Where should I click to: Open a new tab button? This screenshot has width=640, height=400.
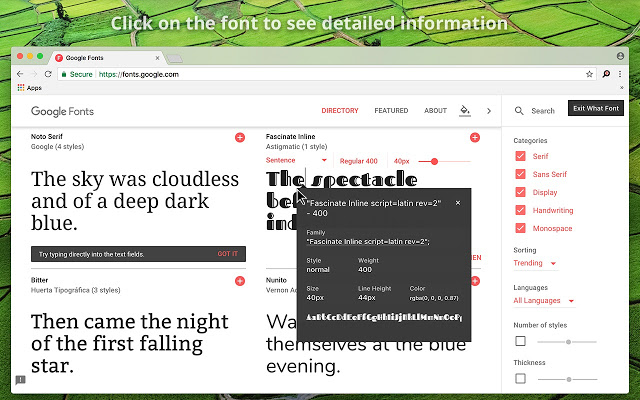pos(175,59)
